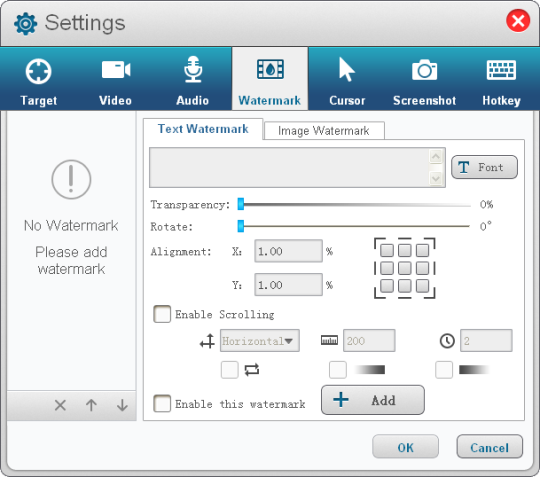Confirm settings with the OK button
The width and height of the screenshot is (540, 477).
405,447
